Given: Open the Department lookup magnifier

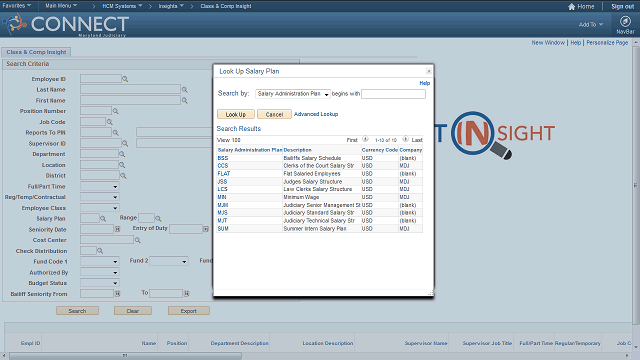Looking at the screenshot, I should point(122,154).
